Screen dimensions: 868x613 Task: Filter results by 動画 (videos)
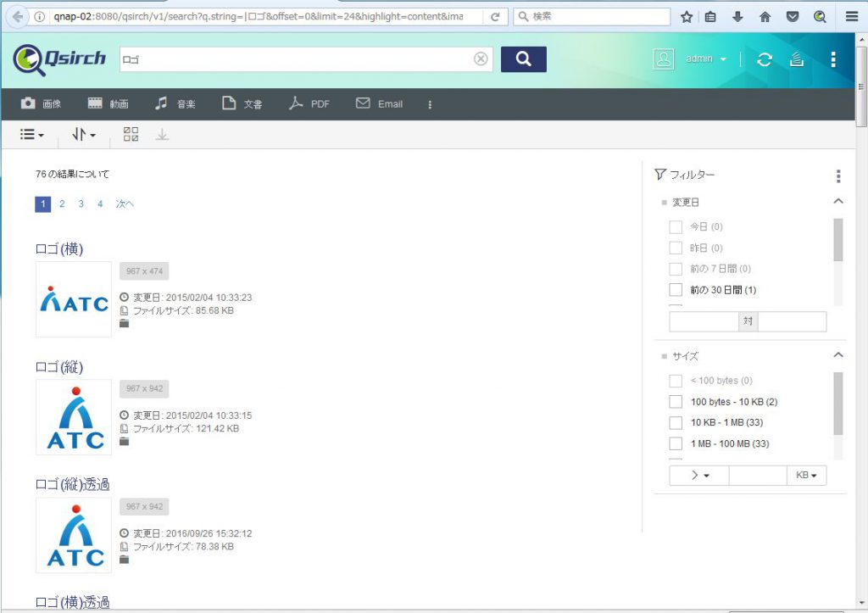point(108,103)
